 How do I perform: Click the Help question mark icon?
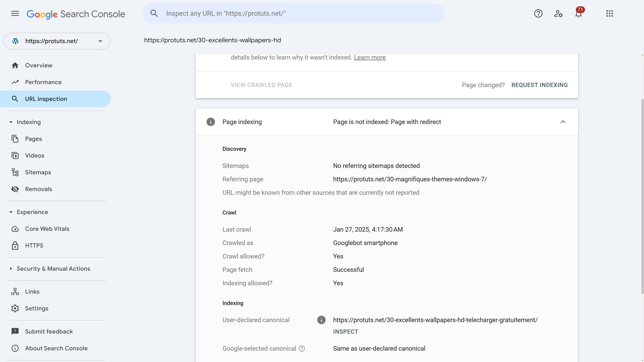coord(538,14)
